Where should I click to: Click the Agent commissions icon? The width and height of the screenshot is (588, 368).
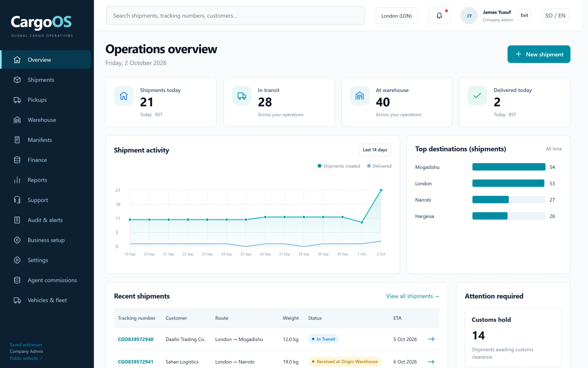point(17,280)
